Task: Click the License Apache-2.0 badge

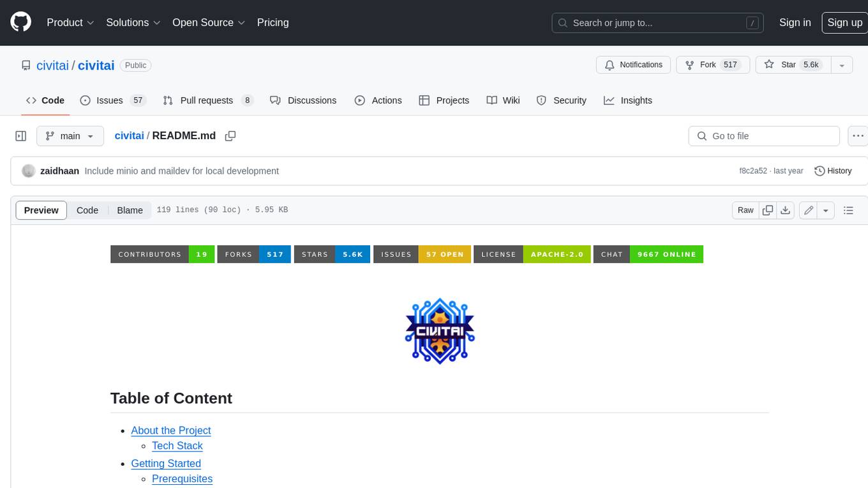Action: (x=532, y=254)
